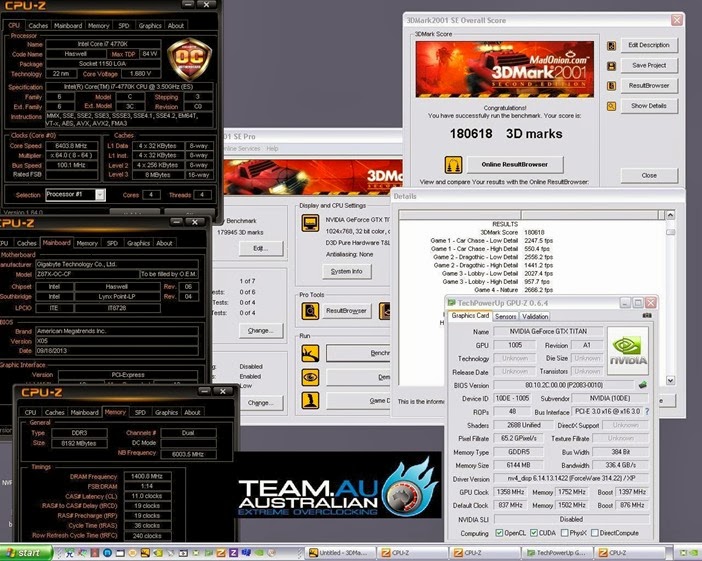Click the motherboard Model field Z87X-OC-CF
The width and height of the screenshot is (702, 561).
[87, 274]
